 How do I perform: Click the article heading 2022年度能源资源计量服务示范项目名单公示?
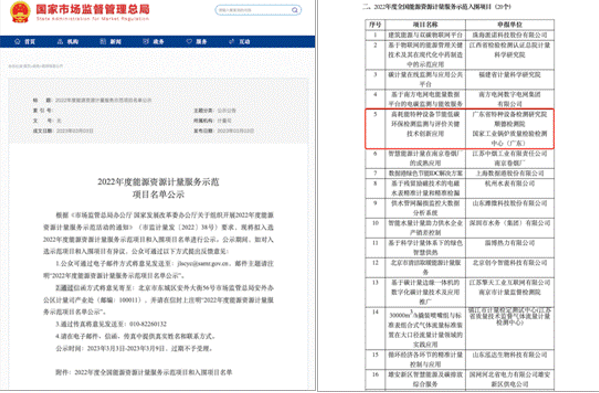click(158, 188)
